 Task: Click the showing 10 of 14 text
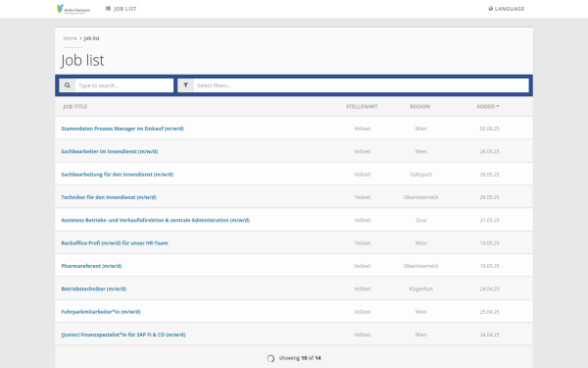click(300, 358)
